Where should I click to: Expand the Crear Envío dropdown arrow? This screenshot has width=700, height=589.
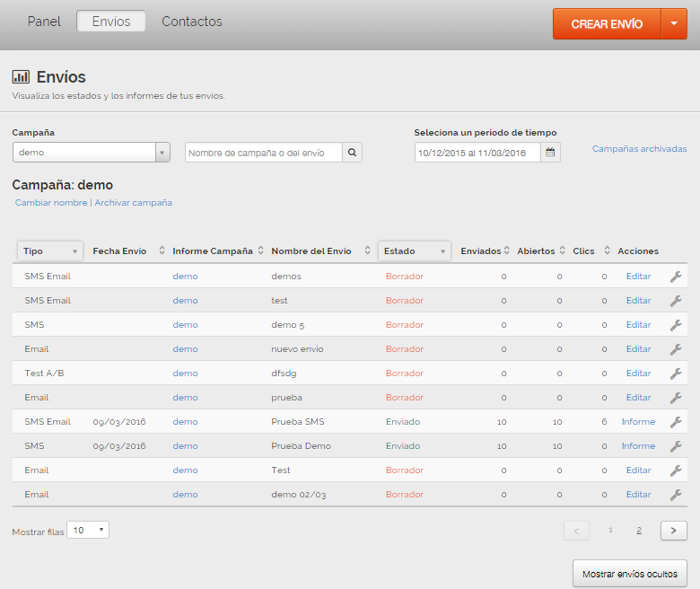pyautogui.click(x=674, y=23)
